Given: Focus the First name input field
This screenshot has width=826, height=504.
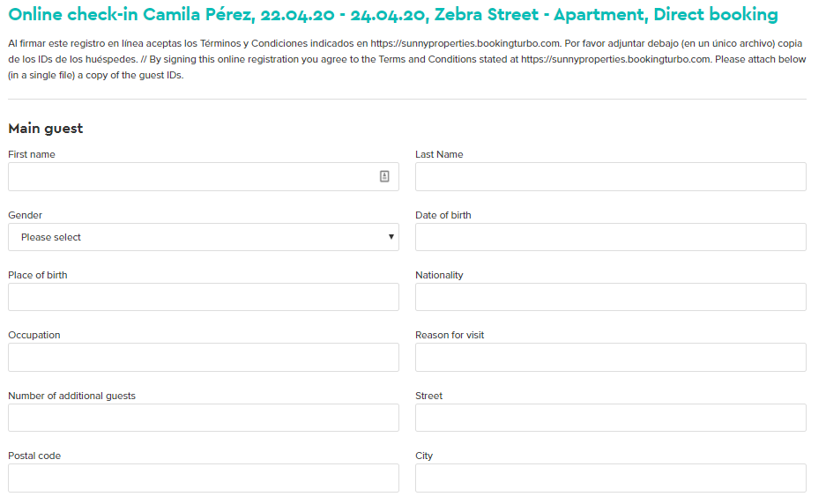Looking at the screenshot, I should click(x=204, y=176).
